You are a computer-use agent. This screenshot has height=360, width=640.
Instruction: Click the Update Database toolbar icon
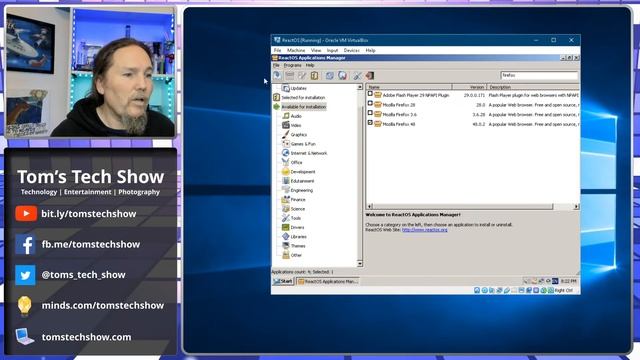[342, 76]
